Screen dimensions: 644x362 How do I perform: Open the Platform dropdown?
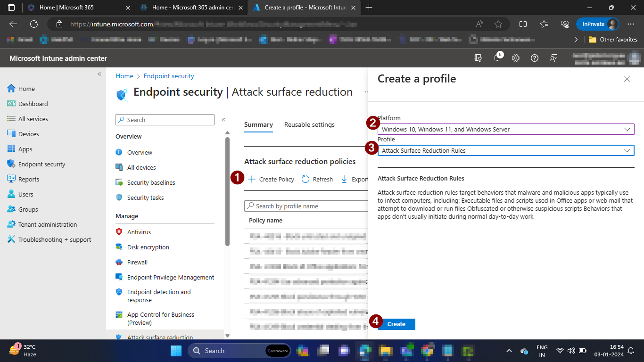(x=506, y=129)
